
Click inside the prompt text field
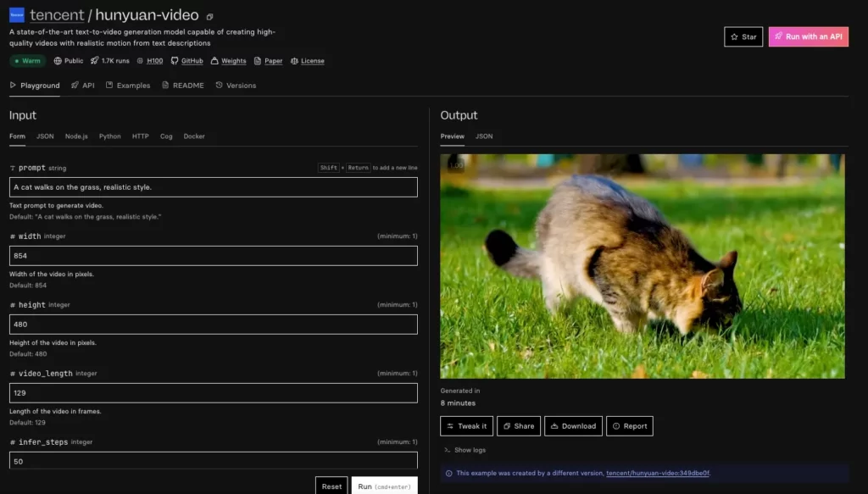[x=212, y=186]
